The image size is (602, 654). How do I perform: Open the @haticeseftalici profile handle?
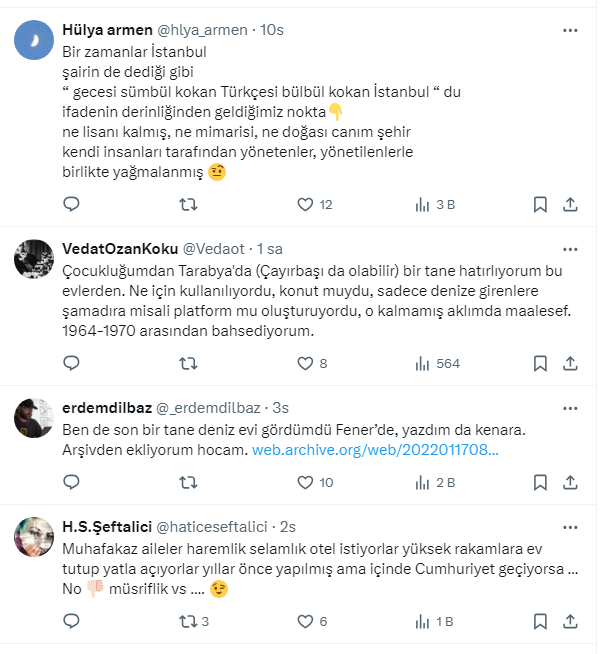(x=222, y=526)
